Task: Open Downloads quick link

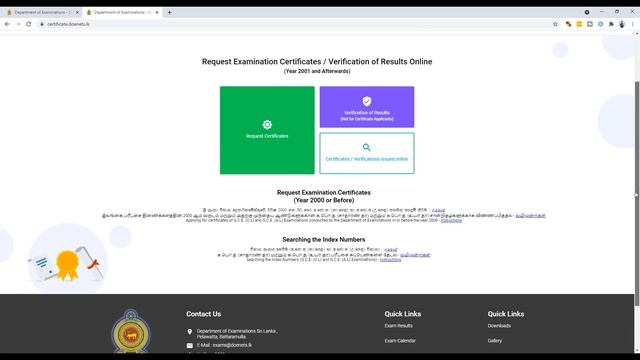Action: tap(499, 326)
